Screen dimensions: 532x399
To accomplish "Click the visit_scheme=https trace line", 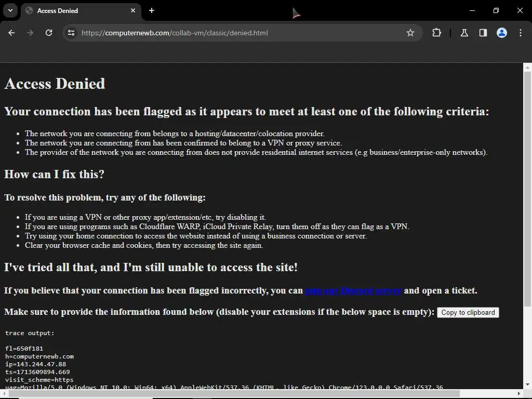I will 39,380.
